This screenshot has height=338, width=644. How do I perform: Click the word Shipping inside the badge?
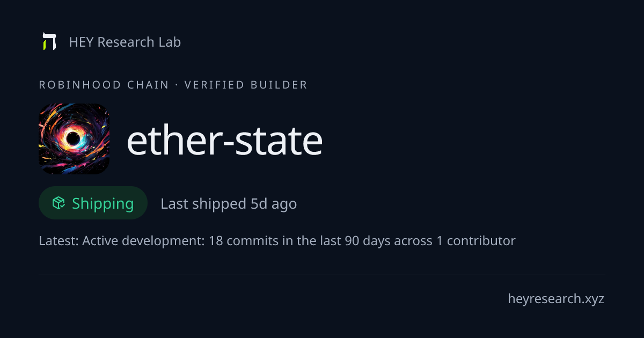coord(103,204)
